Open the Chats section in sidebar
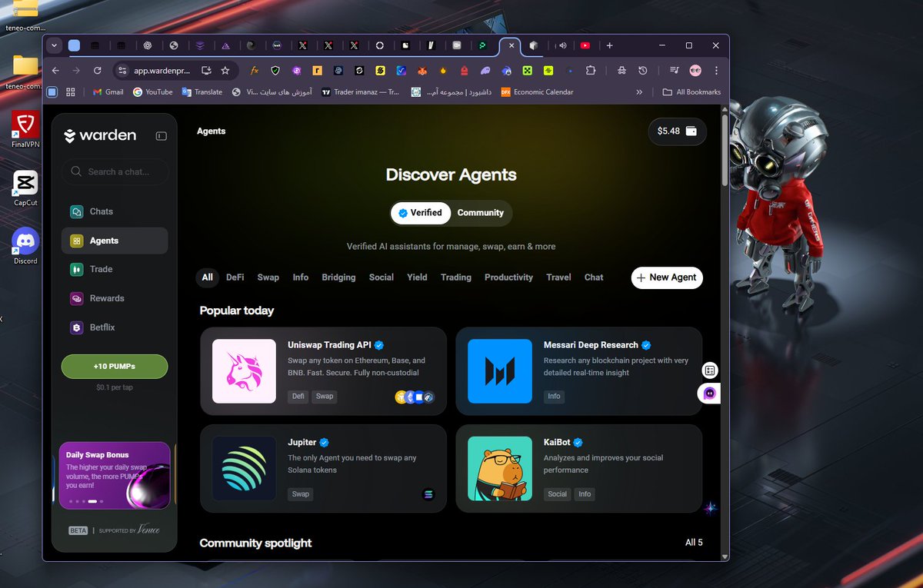The height and width of the screenshot is (588, 923). [115, 211]
